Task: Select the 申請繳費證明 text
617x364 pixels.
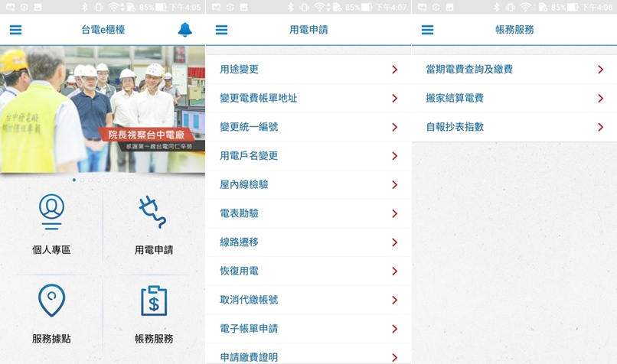Action: [x=249, y=357]
